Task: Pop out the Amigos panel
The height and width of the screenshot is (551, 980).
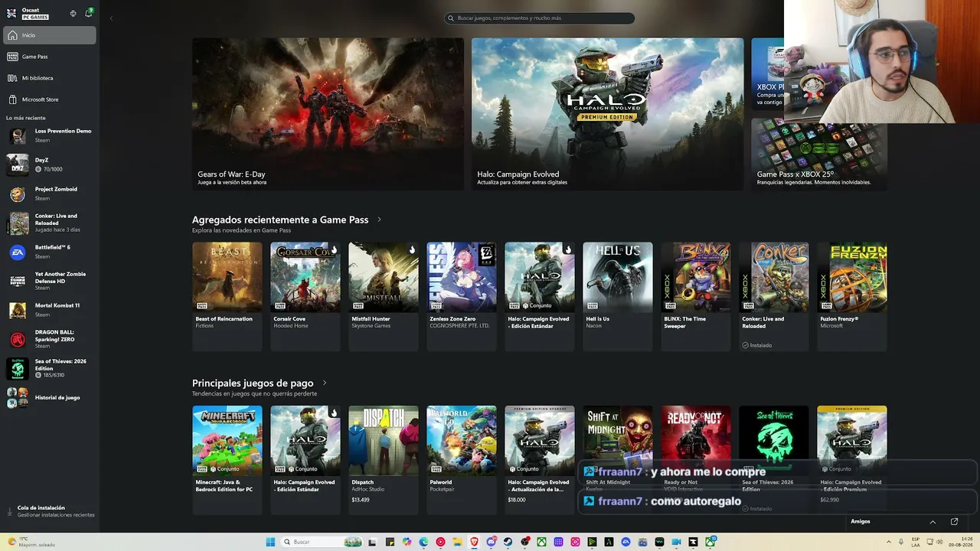Action: [954, 521]
